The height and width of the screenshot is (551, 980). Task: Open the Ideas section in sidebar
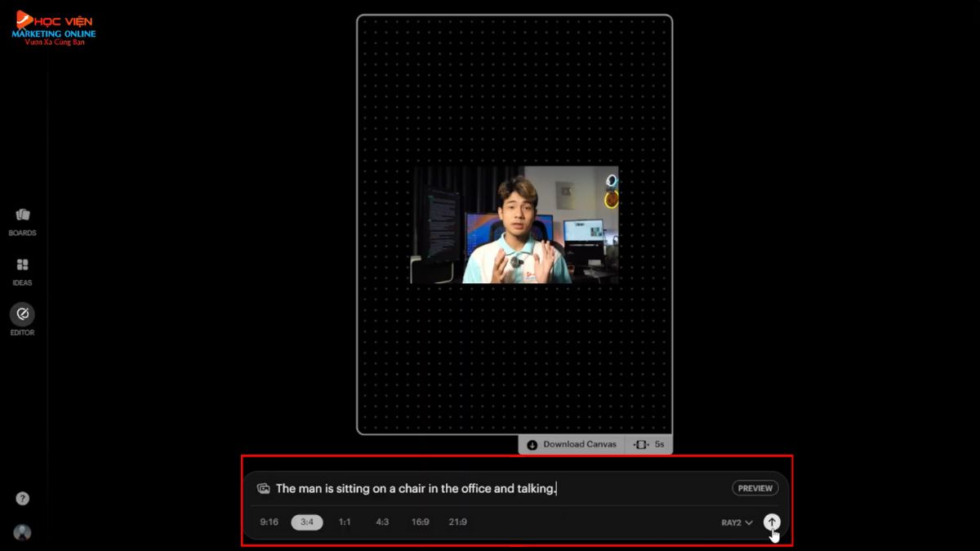(22, 272)
